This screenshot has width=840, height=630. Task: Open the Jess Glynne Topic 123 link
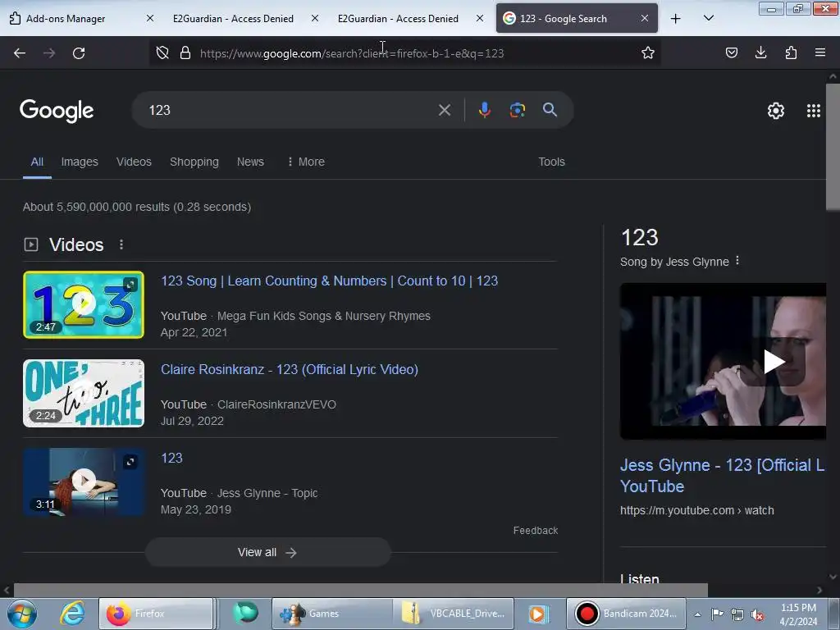point(171,458)
